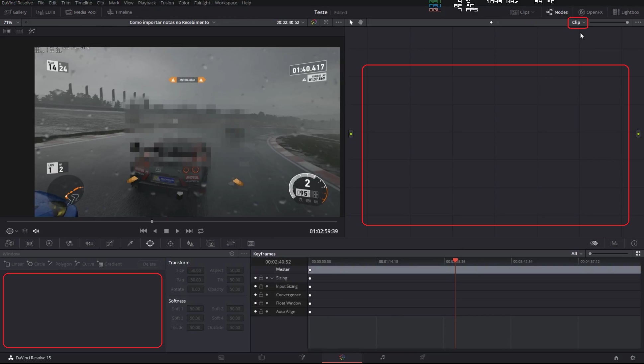
Task: Open the Curves palette
Action: (x=110, y=243)
